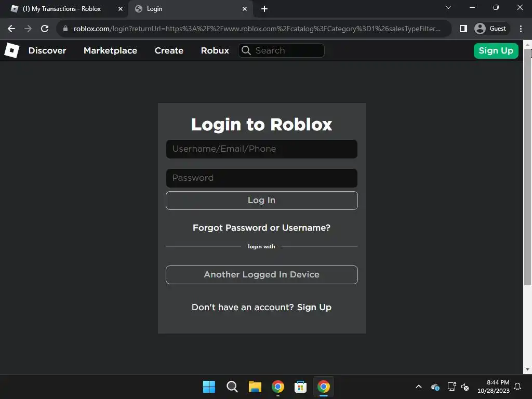Open the first Chrome taskbar icon
Viewport: 532px width, 399px height.
point(278,387)
